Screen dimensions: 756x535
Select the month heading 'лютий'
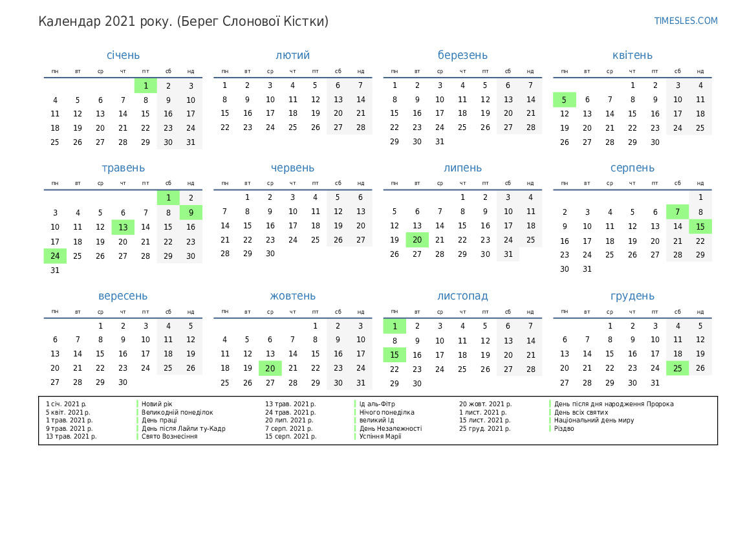click(293, 55)
